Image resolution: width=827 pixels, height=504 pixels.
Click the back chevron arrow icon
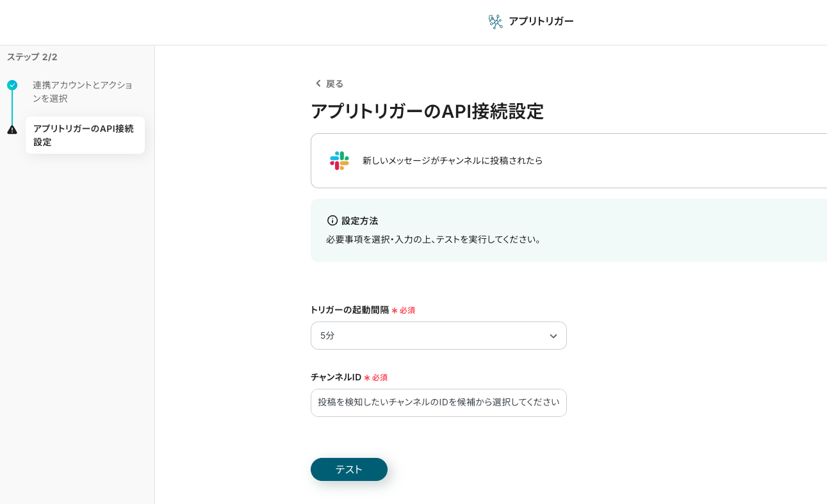pyautogui.click(x=318, y=84)
